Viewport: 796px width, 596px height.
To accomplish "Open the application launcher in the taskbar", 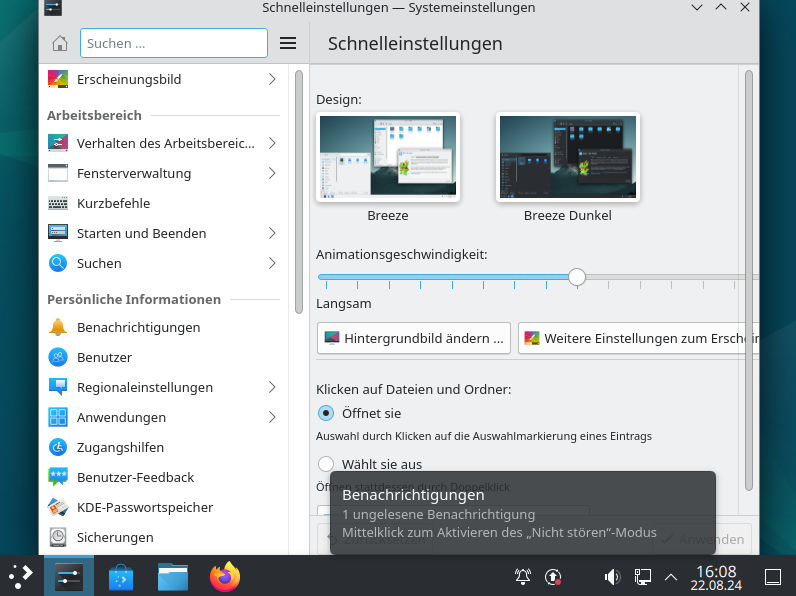I will coord(21,577).
